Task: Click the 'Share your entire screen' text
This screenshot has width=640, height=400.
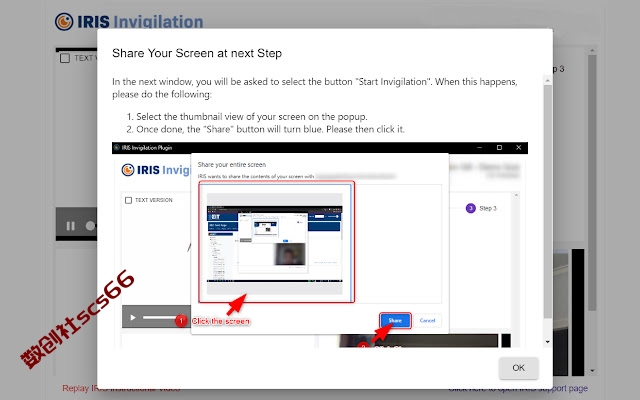Action: 231,164
